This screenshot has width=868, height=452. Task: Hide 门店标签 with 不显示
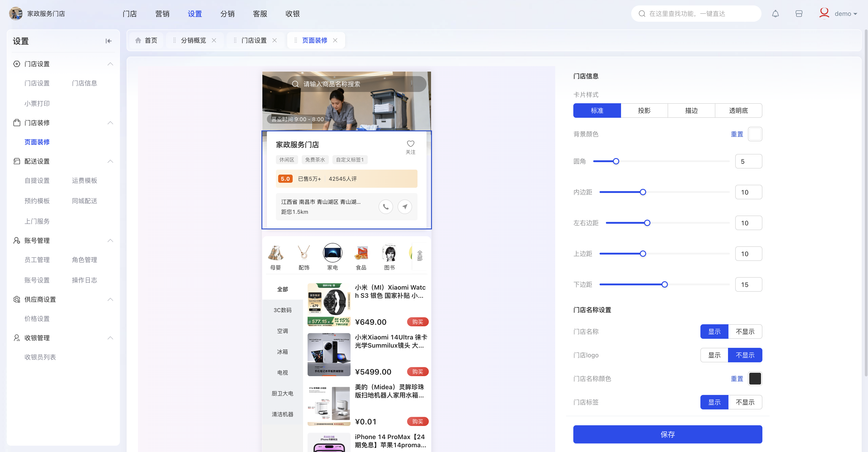point(745,402)
